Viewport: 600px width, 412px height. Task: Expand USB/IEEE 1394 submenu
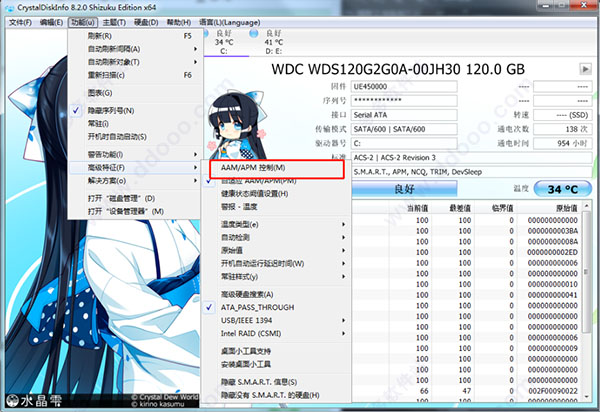(276, 321)
